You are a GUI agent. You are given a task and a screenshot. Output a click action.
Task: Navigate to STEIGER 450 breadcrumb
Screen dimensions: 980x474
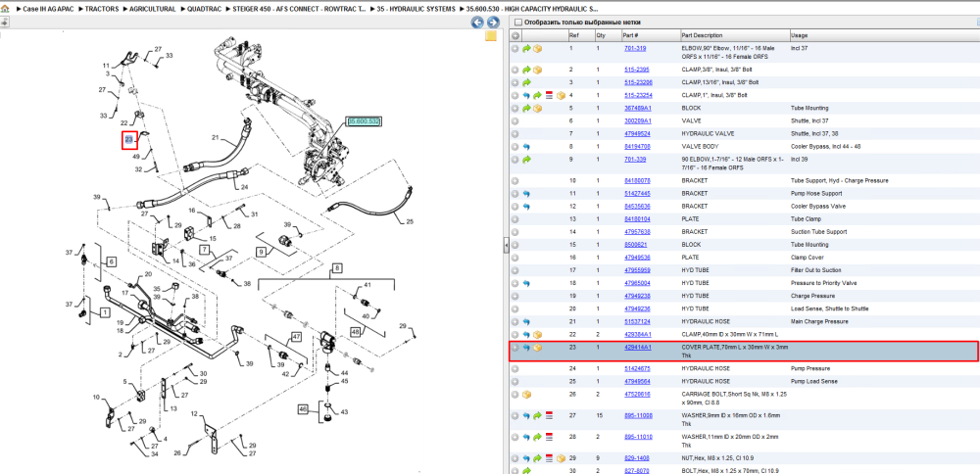click(299, 10)
